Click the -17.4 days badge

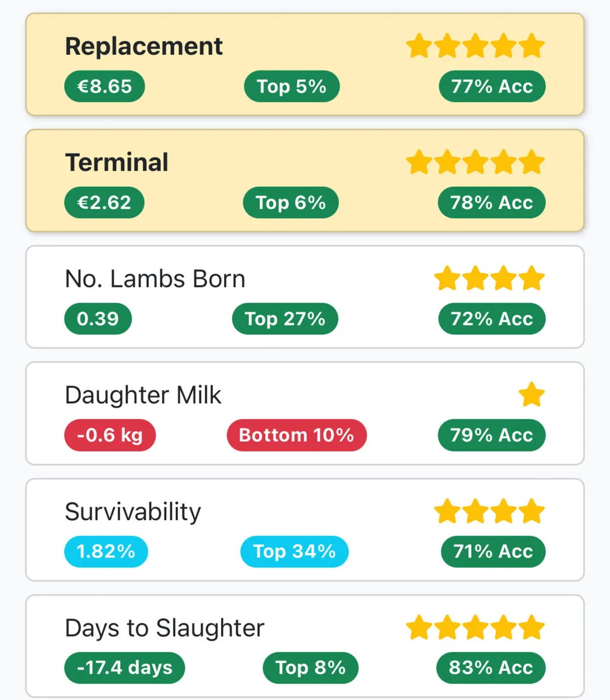pos(124,667)
